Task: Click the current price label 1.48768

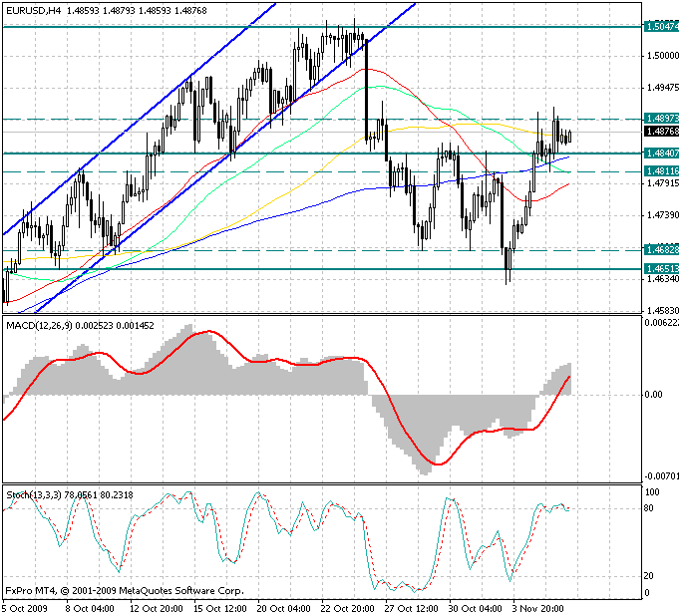Action: tap(661, 132)
